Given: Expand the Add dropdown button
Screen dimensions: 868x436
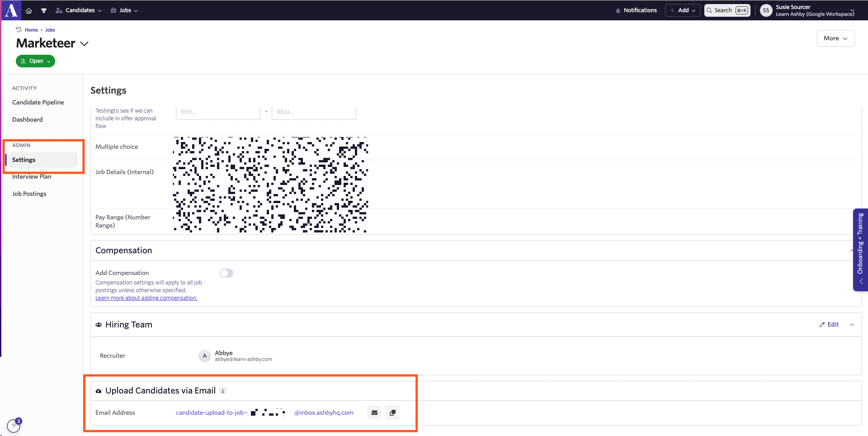Looking at the screenshot, I should click(683, 10).
